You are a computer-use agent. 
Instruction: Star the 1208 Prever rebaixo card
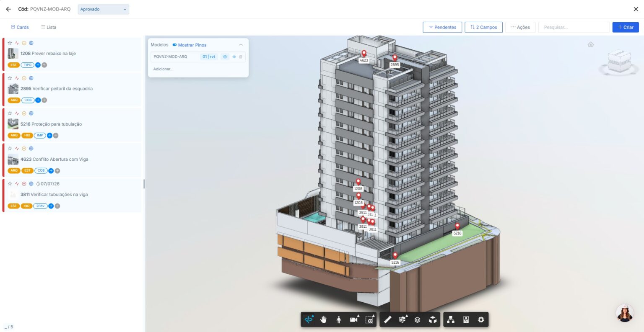click(x=10, y=43)
